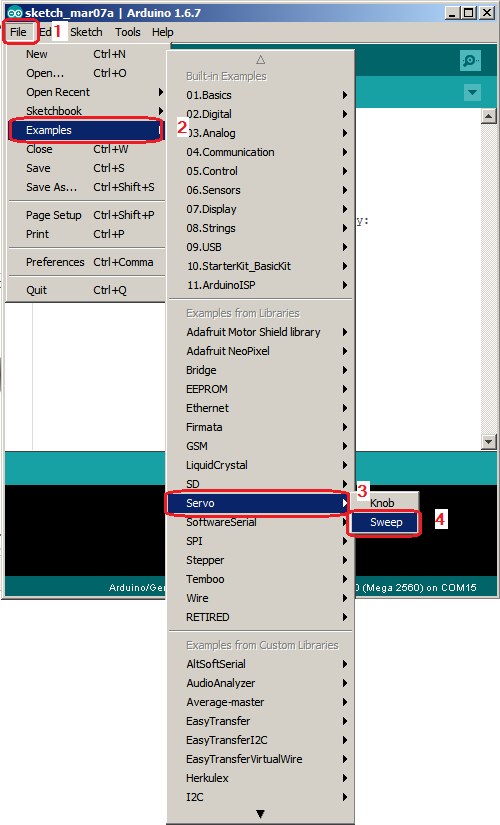Click Save in the File menu

(x=87, y=168)
